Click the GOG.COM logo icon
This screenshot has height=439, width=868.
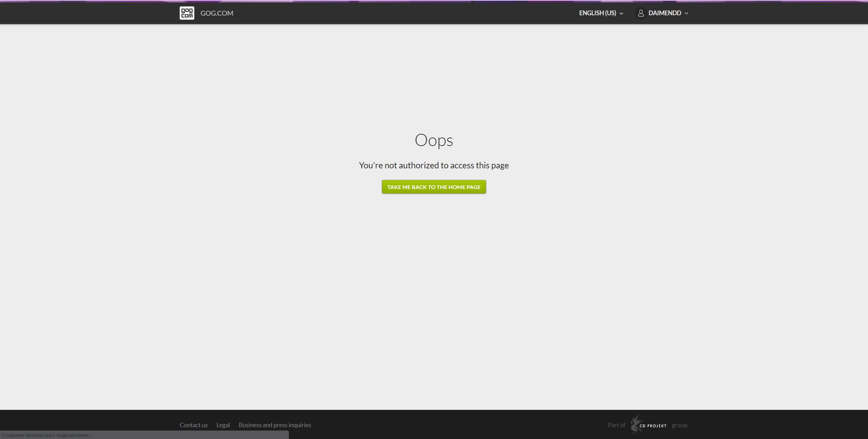187,13
